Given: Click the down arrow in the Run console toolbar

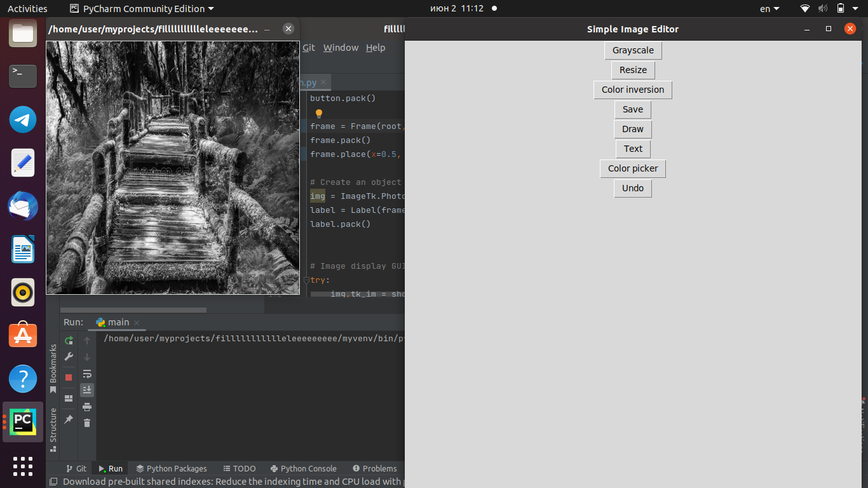Looking at the screenshot, I should tap(87, 357).
